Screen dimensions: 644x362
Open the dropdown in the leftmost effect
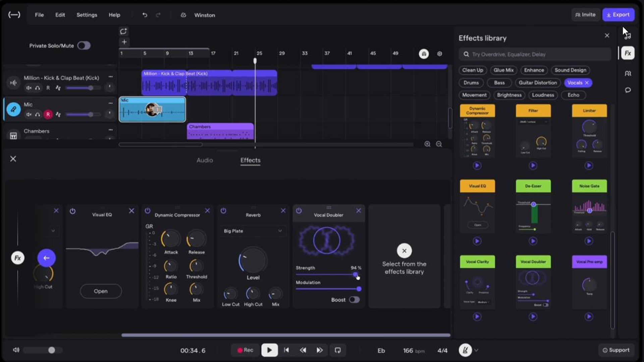click(x=53, y=231)
